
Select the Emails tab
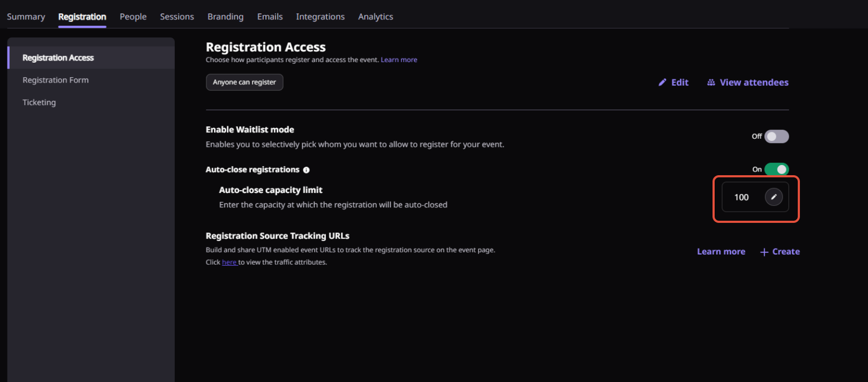tap(270, 17)
